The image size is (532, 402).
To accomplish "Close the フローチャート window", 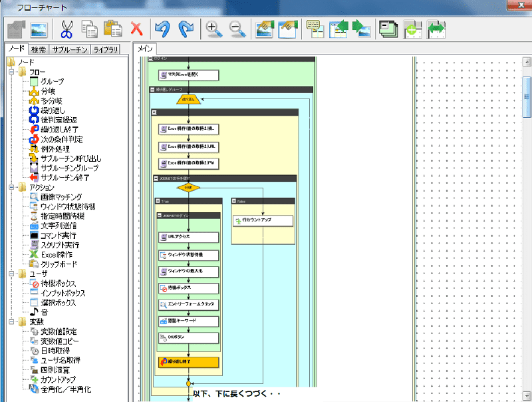I will (x=521, y=5).
